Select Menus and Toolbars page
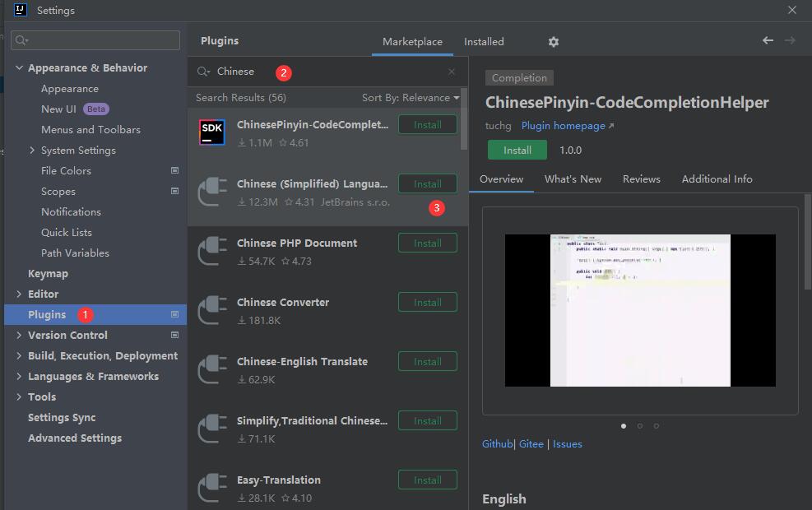 (x=90, y=129)
